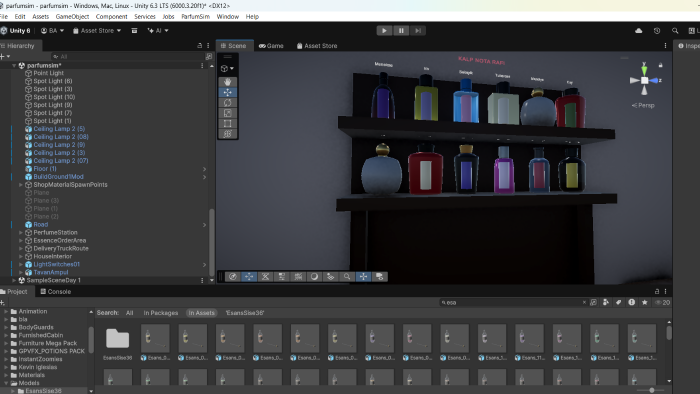This screenshot has height=394, width=700.
Task: Select the In Packages search scope
Action: (x=161, y=313)
